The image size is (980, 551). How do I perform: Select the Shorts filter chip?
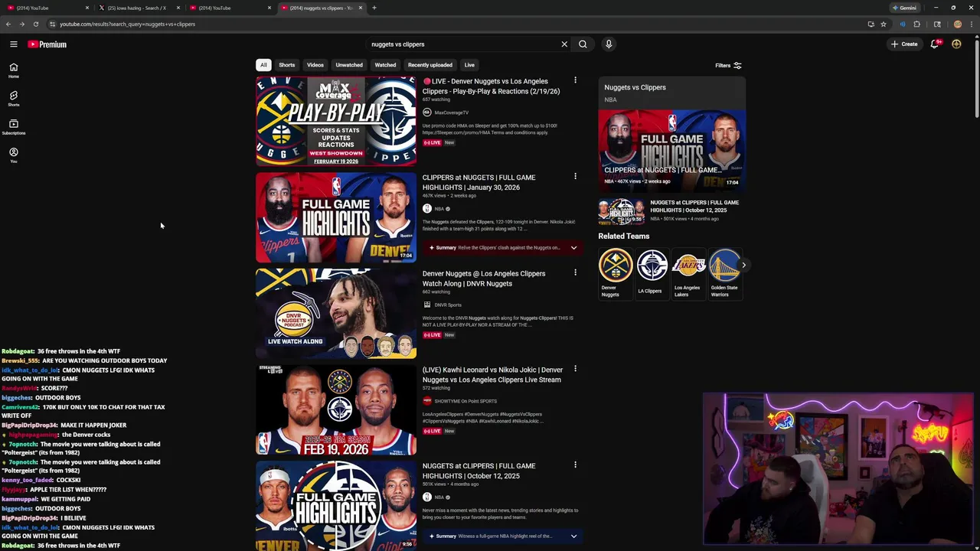coord(287,65)
